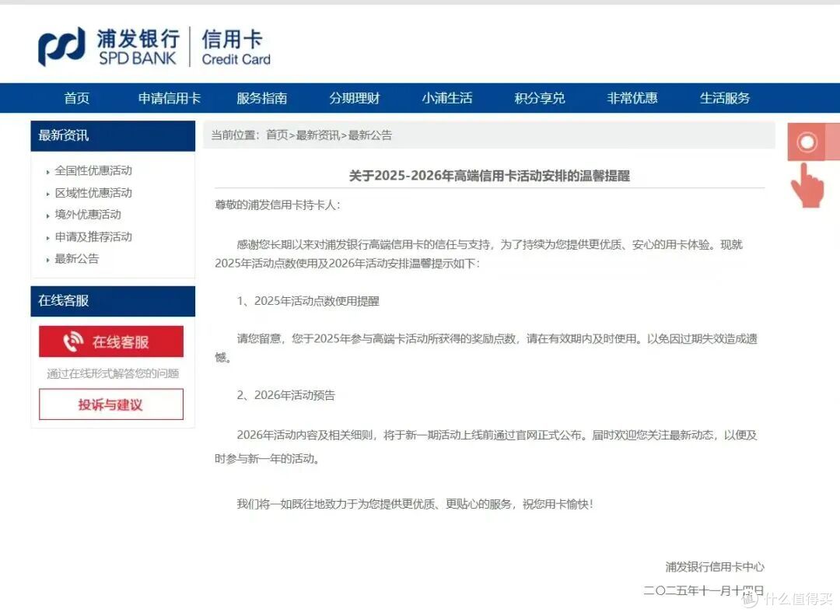Click the announcement title about 2025-2026 activities

coord(489,176)
